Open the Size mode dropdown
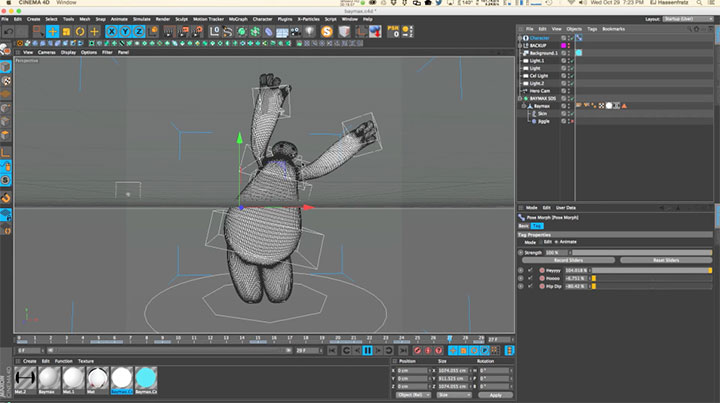Screen dimensions: 720x403 tap(454, 395)
